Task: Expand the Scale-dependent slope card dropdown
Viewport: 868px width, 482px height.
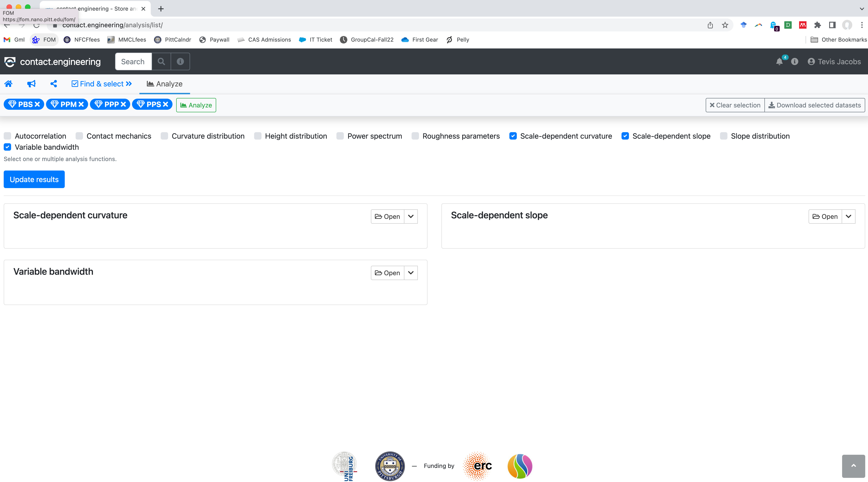Action: click(849, 216)
